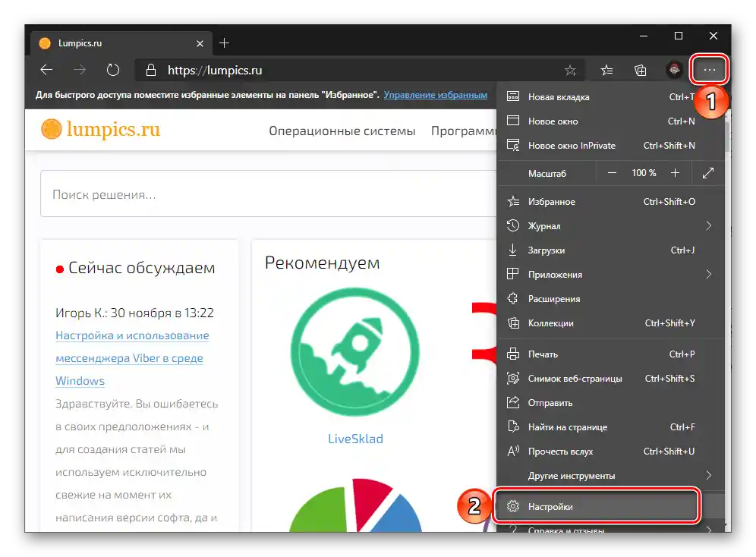Click the Игорь К. comment author line

pos(134,313)
